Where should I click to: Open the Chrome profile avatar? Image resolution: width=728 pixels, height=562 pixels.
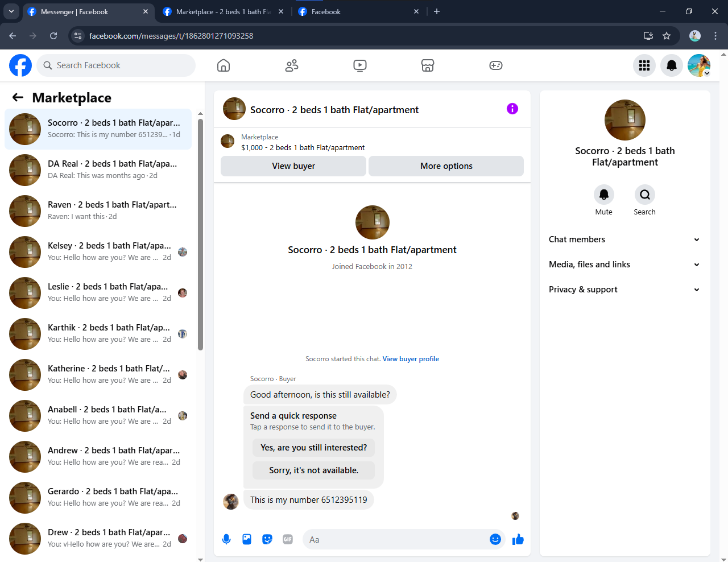pos(695,36)
